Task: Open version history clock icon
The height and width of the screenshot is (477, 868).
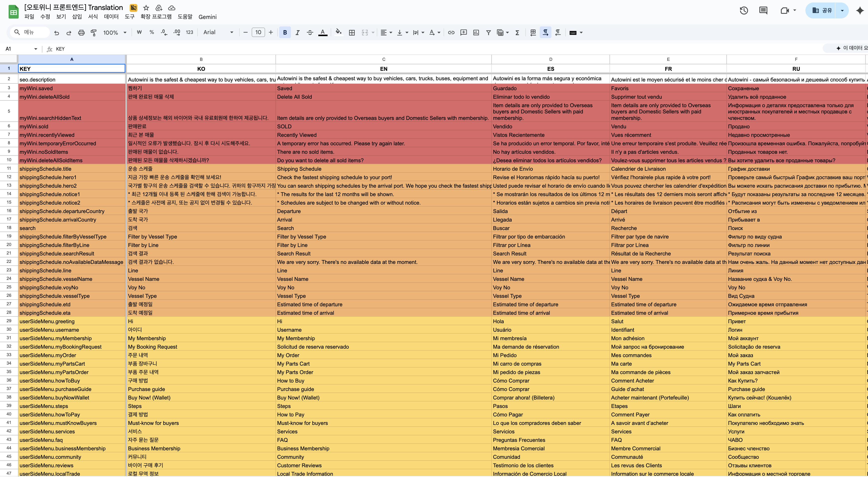Action: pyautogui.click(x=744, y=10)
